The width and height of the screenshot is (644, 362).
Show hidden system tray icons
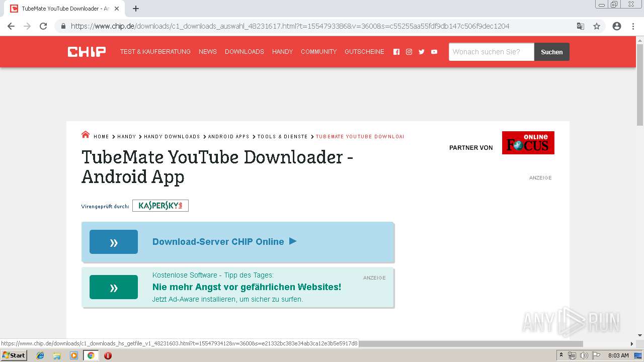[x=561, y=355]
